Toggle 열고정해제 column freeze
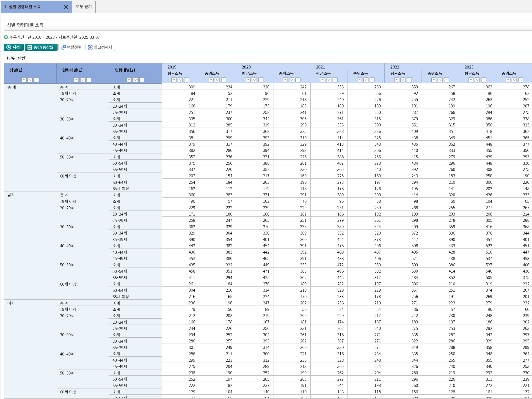 pyautogui.click(x=100, y=47)
